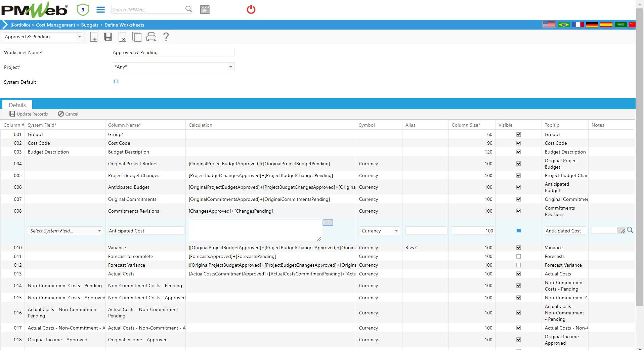Open the Select System Field dropdown

pos(65,231)
